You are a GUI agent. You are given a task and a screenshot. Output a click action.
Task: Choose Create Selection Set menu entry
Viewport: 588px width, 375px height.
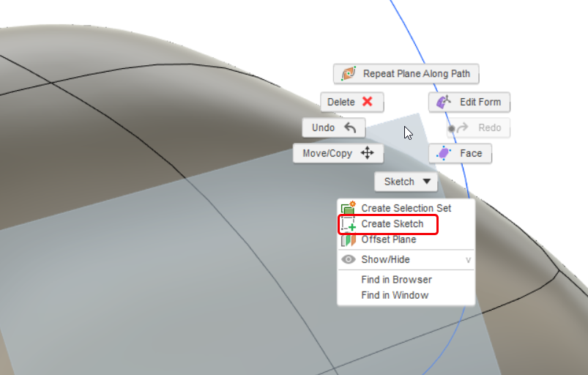pyautogui.click(x=406, y=208)
